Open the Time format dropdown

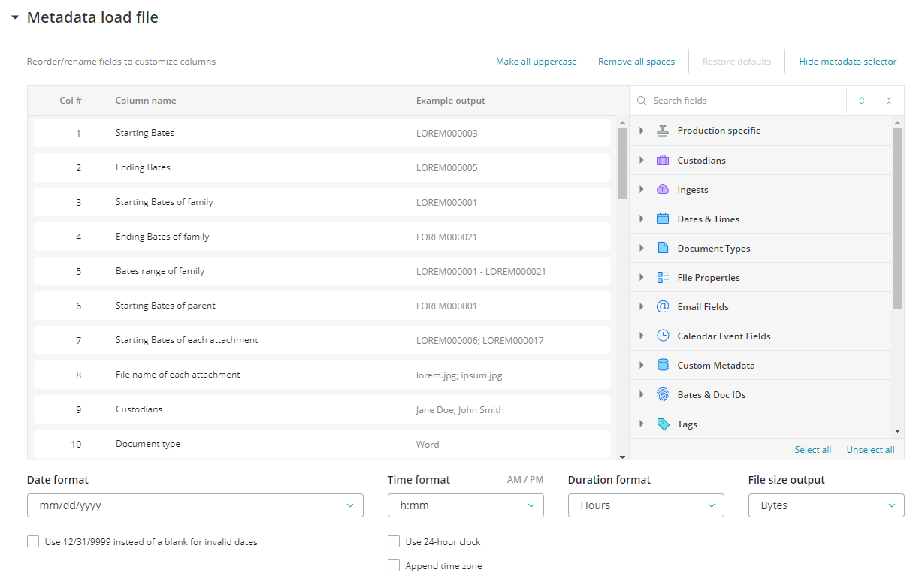(x=466, y=505)
